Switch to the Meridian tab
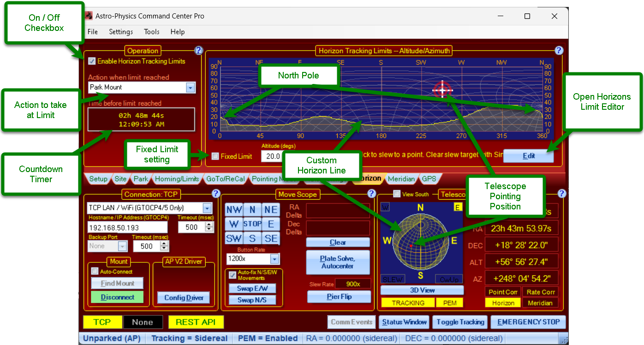The height and width of the screenshot is (345, 644). pyautogui.click(x=401, y=179)
